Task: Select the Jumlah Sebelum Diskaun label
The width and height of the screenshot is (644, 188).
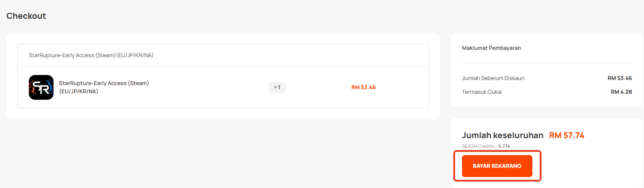Action: coord(493,78)
